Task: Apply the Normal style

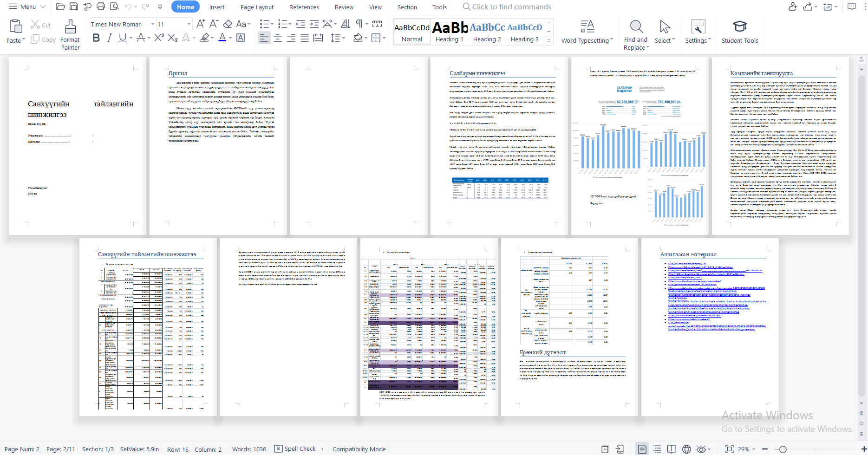Action: click(x=412, y=32)
